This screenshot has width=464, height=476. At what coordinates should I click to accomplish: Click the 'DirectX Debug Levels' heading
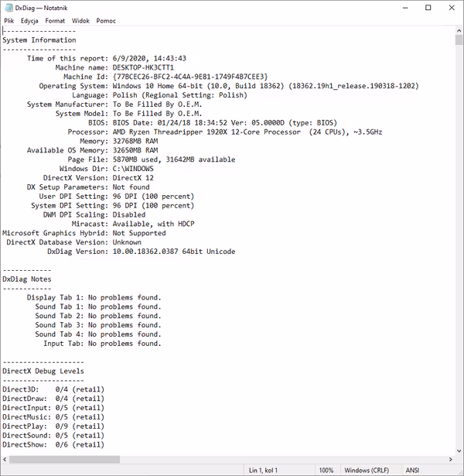(43, 371)
